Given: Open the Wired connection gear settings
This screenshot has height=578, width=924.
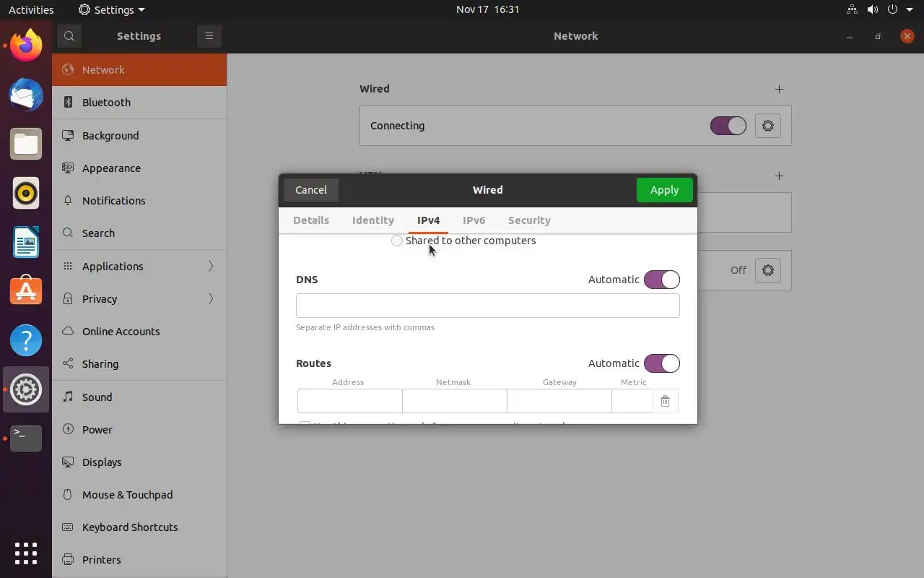Looking at the screenshot, I should coord(768,126).
